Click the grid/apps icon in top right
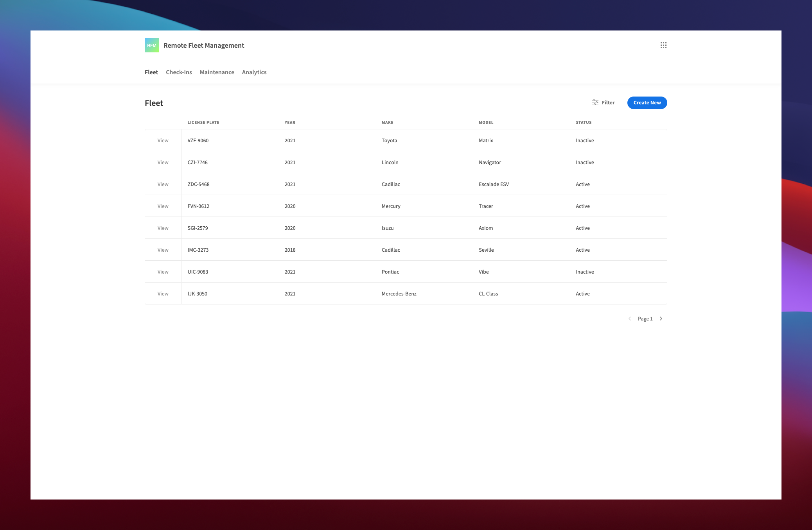This screenshot has height=530, width=812. pyautogui.click(x=663, y=45)
